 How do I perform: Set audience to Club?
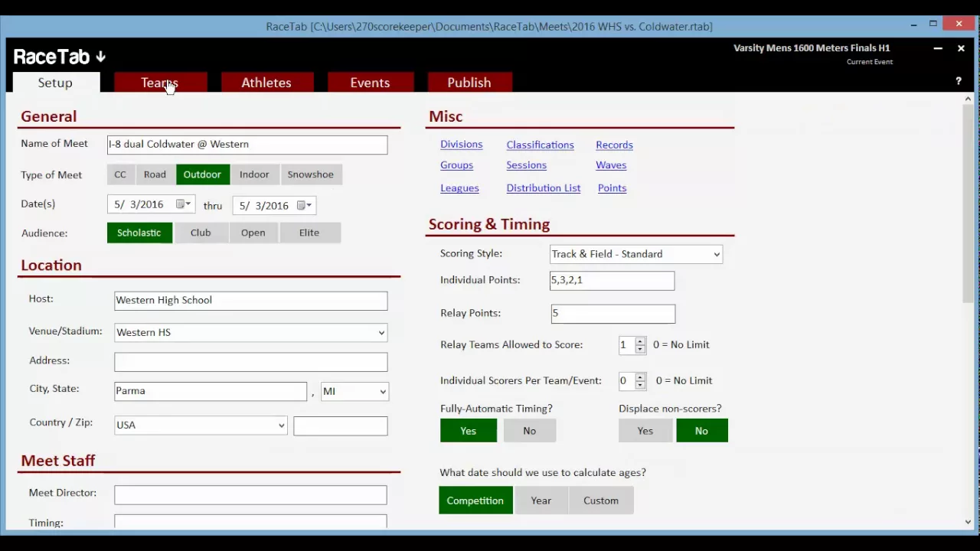[x=201, y=233]
